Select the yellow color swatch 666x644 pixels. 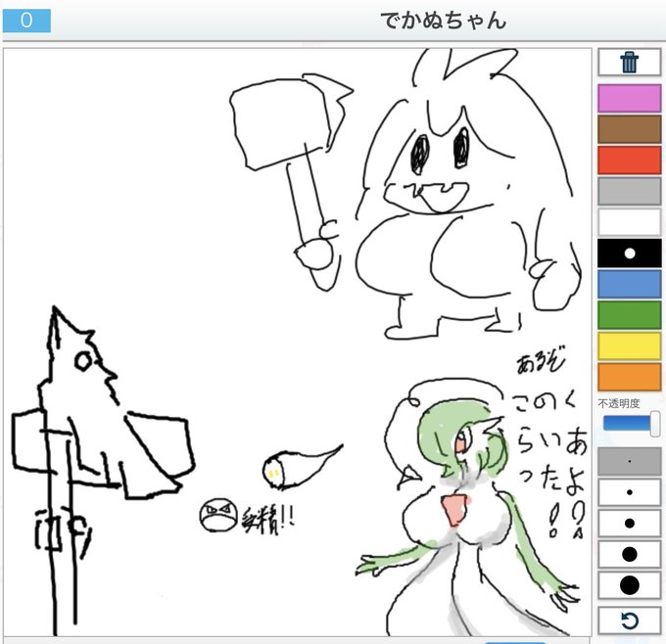629,346
